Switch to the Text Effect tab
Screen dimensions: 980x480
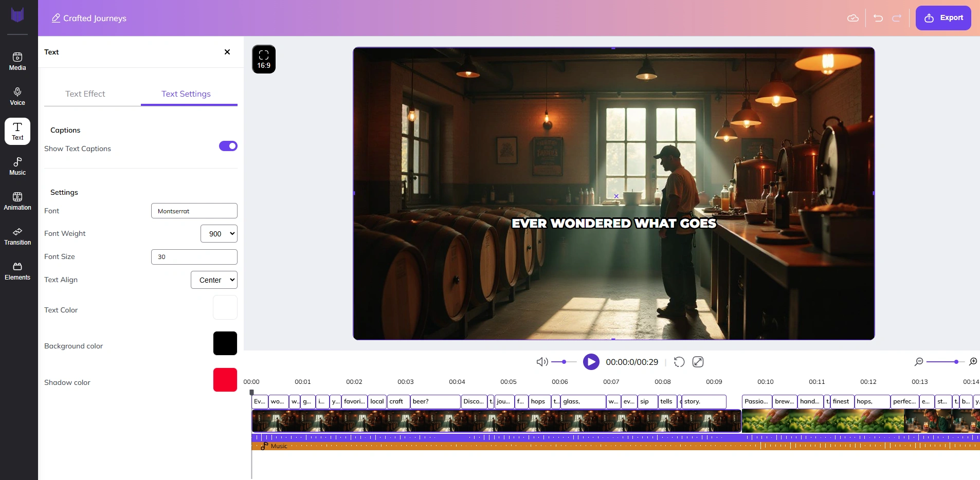(x=85, y=94)
